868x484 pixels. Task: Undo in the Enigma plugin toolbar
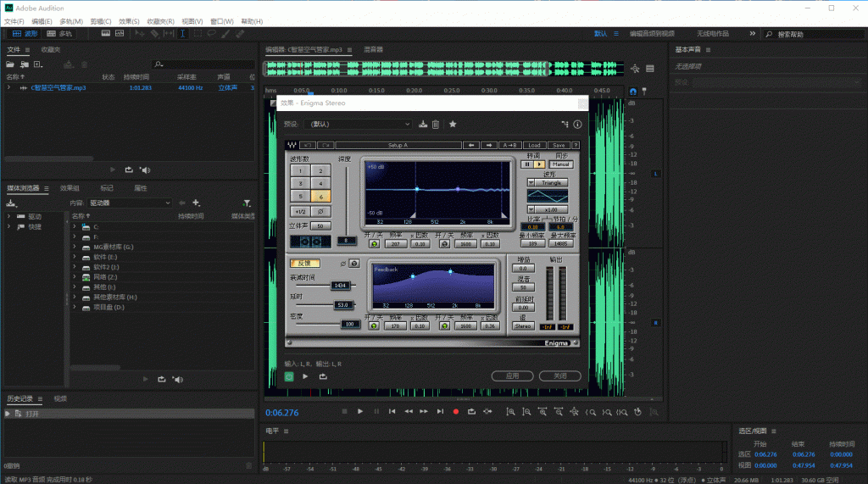pos(308,145)
